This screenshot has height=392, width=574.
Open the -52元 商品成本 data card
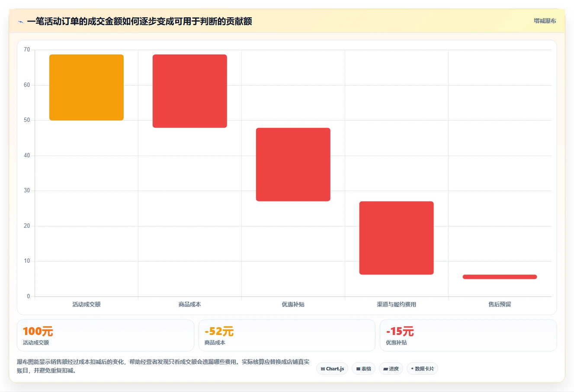pyautogui.click(x=287, y=335)
